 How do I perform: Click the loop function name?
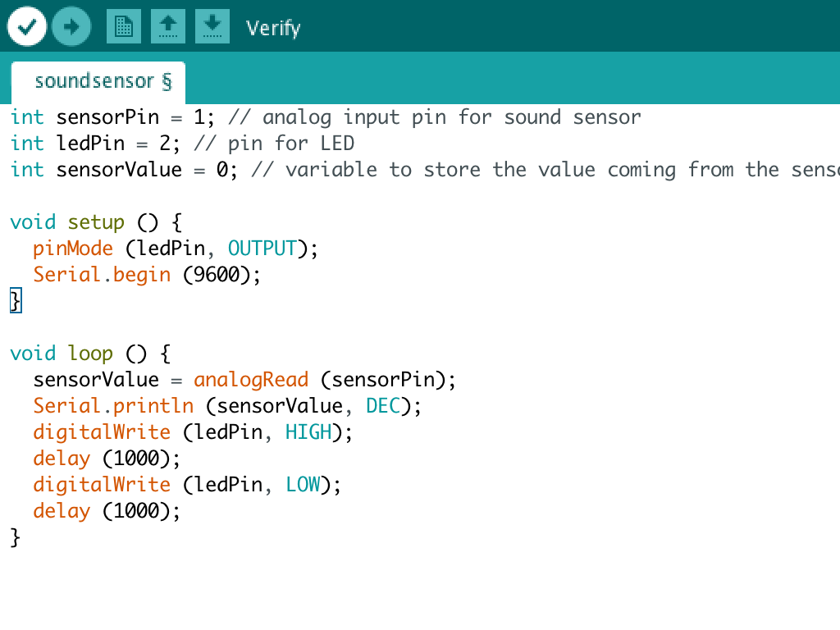(90, 354)
